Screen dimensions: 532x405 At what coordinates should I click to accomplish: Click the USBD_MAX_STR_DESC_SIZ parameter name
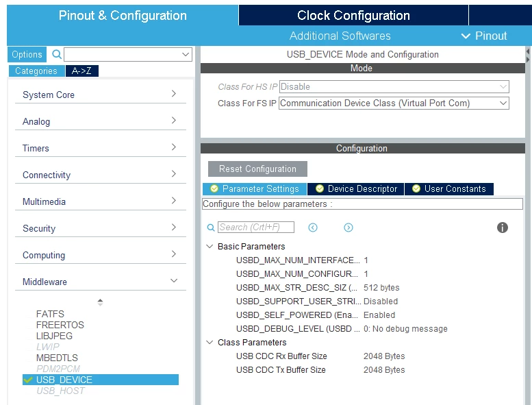pos(296,288)
